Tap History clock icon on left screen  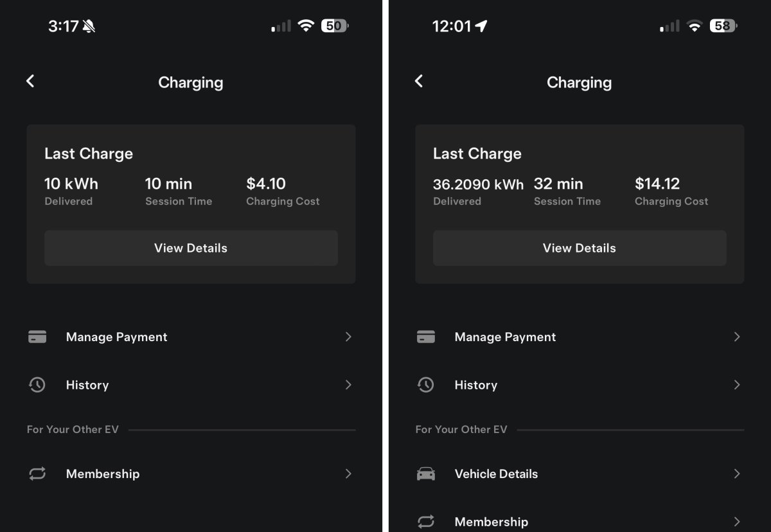click(x=37, y=385)
